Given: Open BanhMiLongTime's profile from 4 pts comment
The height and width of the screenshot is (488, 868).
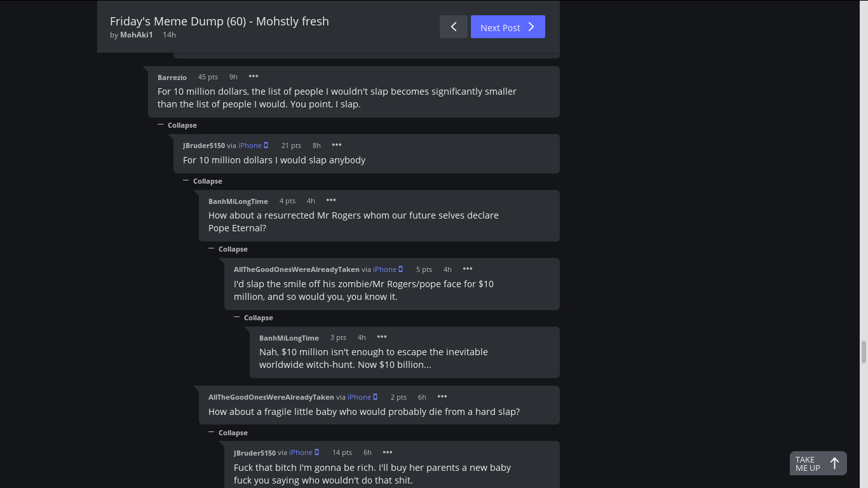Looking at the screenshot, I should click(x=238, y=201).
